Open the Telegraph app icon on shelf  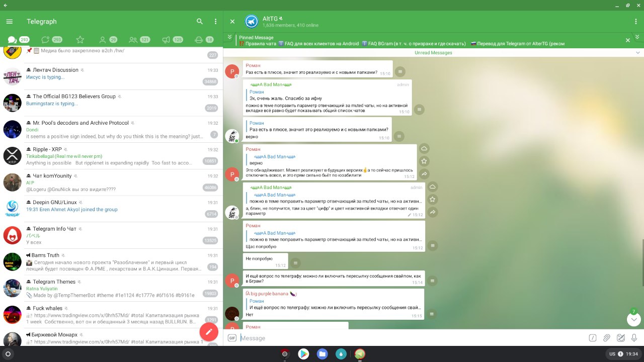(x=359, y=354)
